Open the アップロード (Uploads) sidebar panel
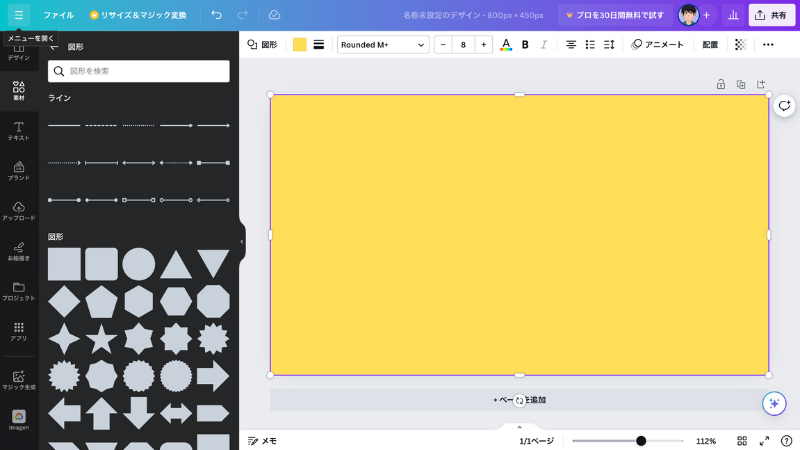This screenshot has width=800, height=450. tap(18, 210)
